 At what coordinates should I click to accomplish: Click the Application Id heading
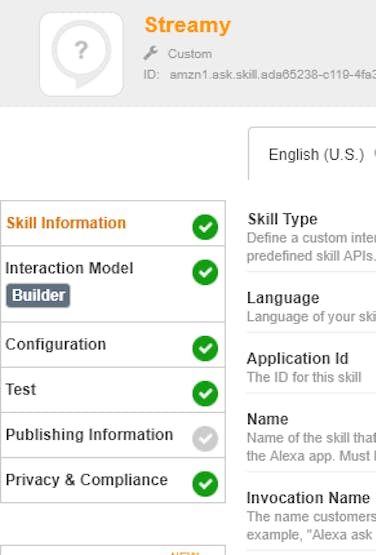(298, 359)
